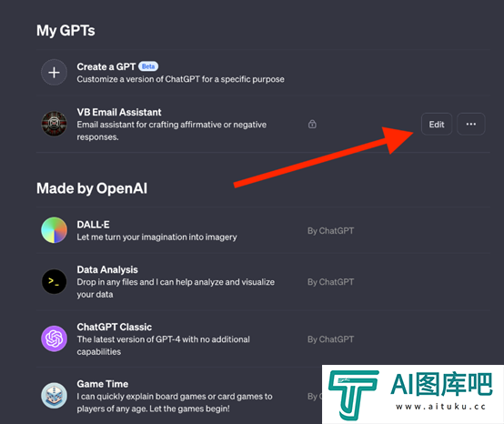Viewport: 504px width, 424px height.
Task: Select the Game Time GPT title
Action: (102, 384)
